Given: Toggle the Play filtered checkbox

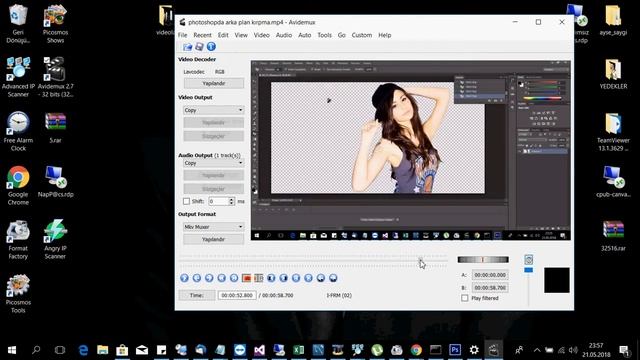Looking at the screenshot, I should [465, 298].
